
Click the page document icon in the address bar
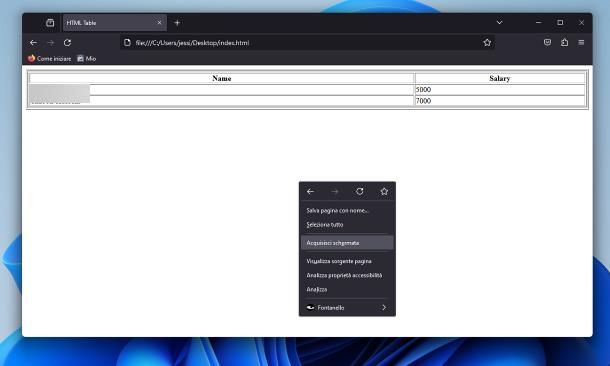(127, 43)
